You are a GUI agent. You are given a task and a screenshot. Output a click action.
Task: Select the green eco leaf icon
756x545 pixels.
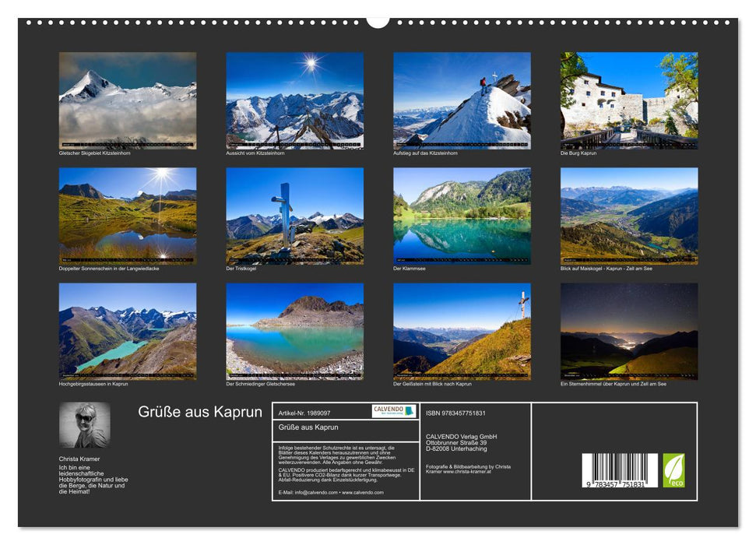[673, 469]
